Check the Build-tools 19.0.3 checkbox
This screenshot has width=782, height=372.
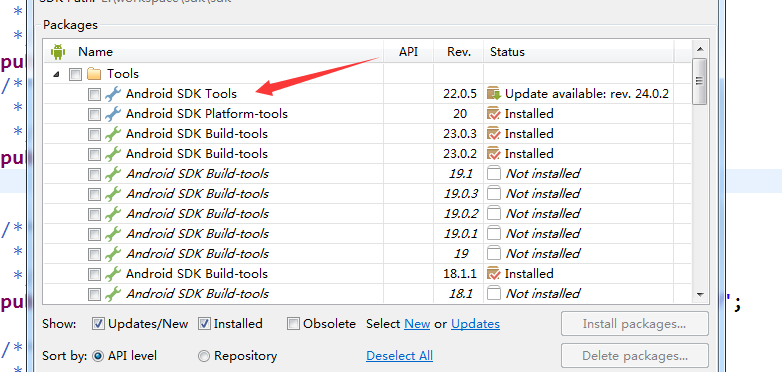[94, 194]
